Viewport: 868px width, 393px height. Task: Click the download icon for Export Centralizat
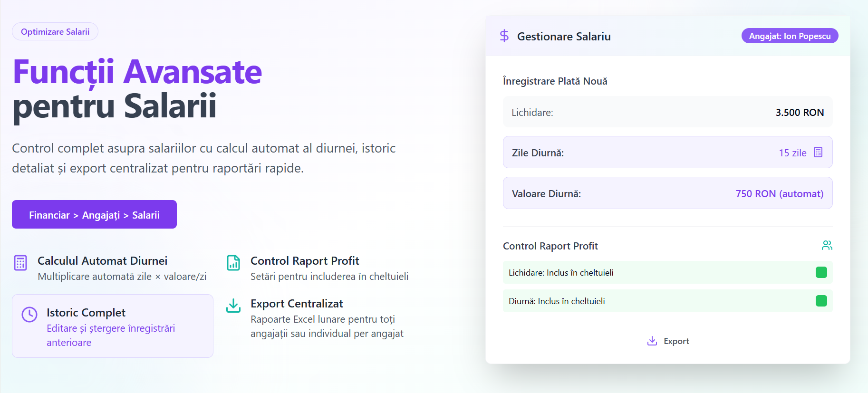[x=233, y=306]
